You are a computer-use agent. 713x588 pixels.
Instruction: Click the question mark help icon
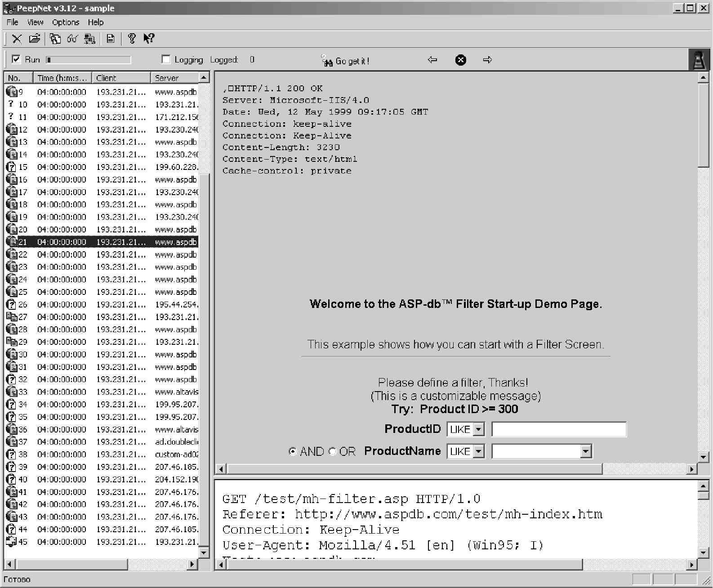point(132,39)
